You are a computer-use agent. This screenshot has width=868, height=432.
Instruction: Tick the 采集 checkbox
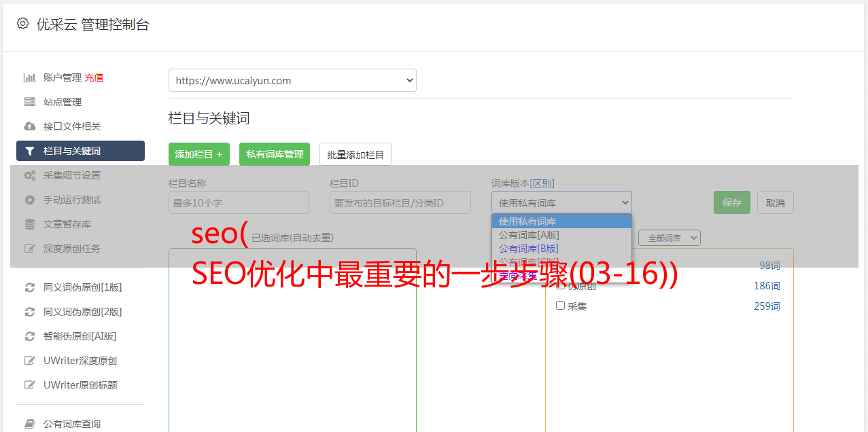coord(561,306)
